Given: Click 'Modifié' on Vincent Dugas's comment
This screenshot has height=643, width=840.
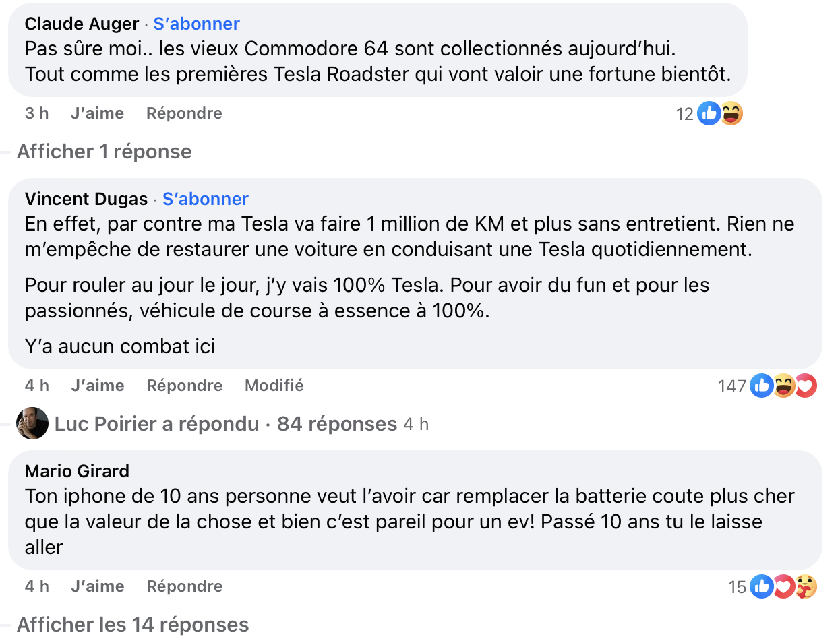Looking at the screenshot, I should coord(274,386).
